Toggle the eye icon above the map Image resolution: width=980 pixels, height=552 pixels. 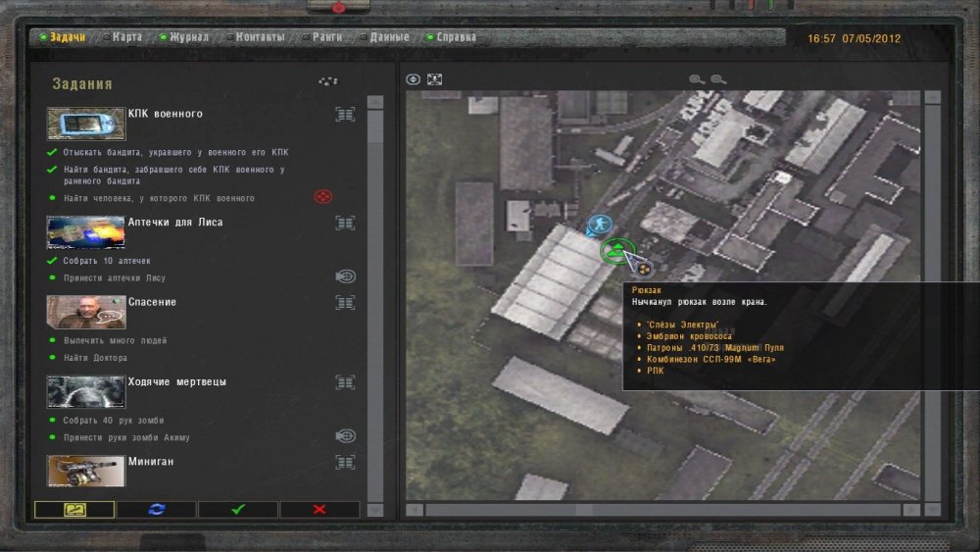point(414,79)
